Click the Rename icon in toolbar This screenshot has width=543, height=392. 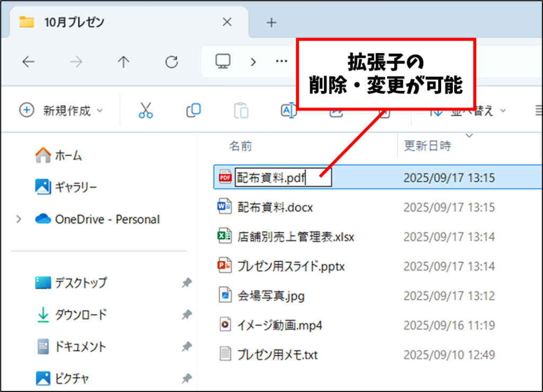pyautogui.click(x=288, y=110)
